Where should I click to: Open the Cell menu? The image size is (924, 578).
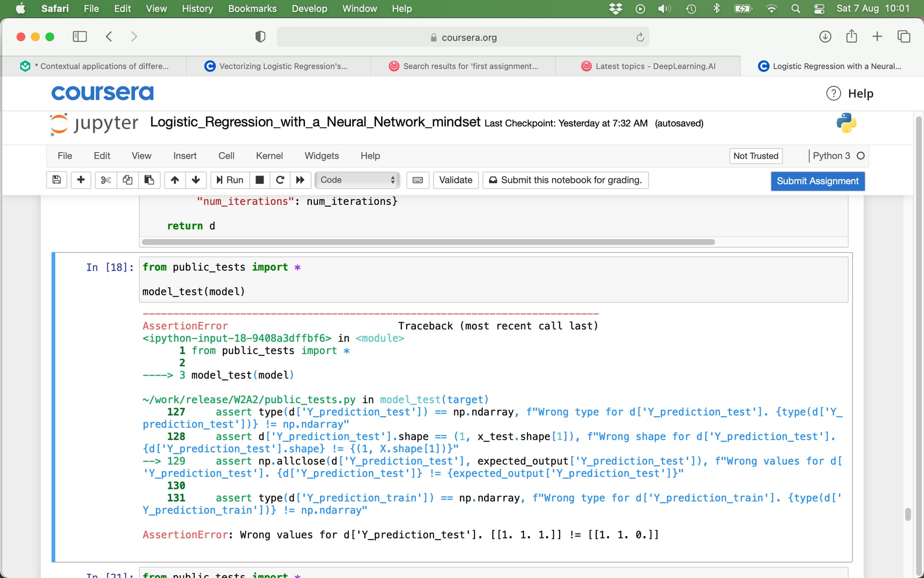coord(226,156)
